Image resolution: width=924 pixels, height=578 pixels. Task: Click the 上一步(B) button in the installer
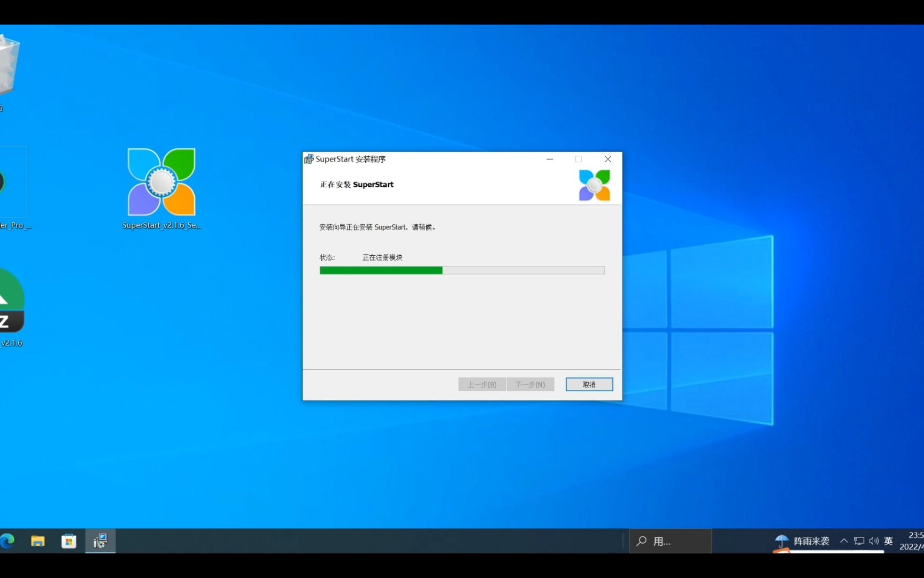481,384
